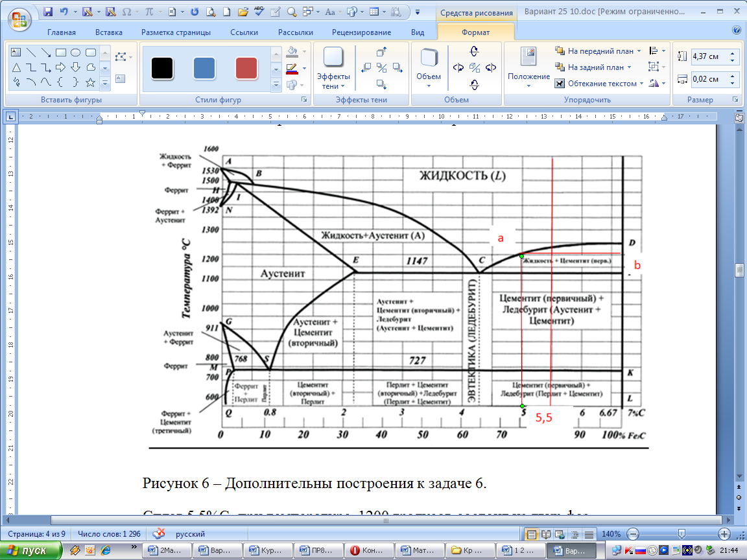Open the Вставка tab
Screen dimensions: 747x560
pyautogui.click(x=109, y=32)
